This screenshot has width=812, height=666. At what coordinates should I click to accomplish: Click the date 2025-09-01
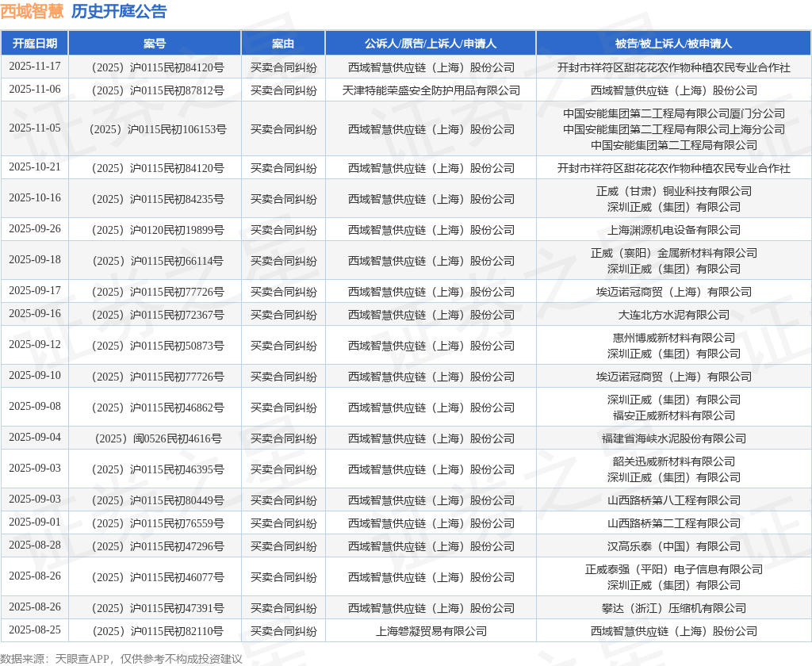pyautogui.click(x=35, y=522)
